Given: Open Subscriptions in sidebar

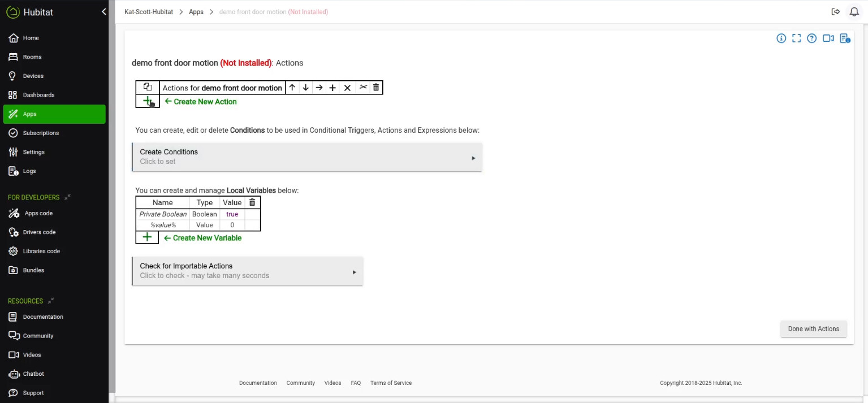Looking at the screenshot, I should coord(54,133).
